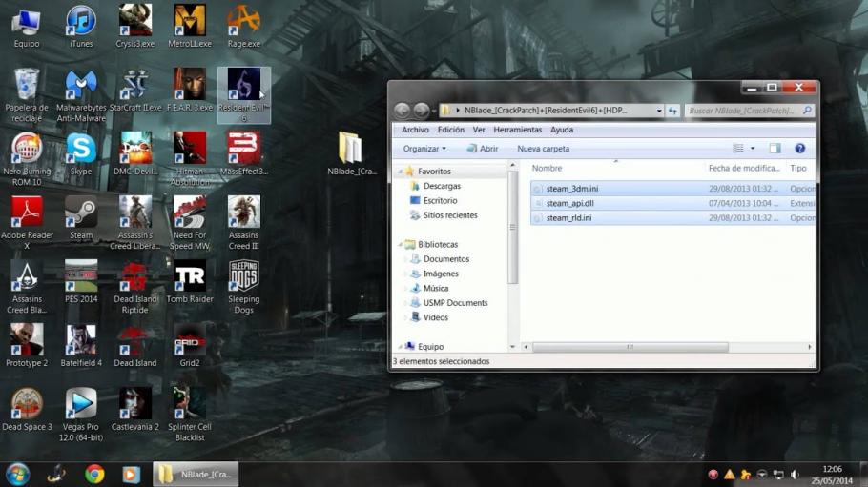Select the Hitman Absolution shortcut

click(x=189, y=159)
